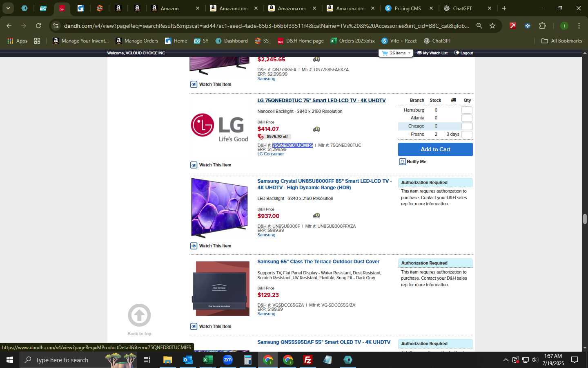
Task: Open the Orders 2025.xlsx bookmark
Action: click(352, 41)
